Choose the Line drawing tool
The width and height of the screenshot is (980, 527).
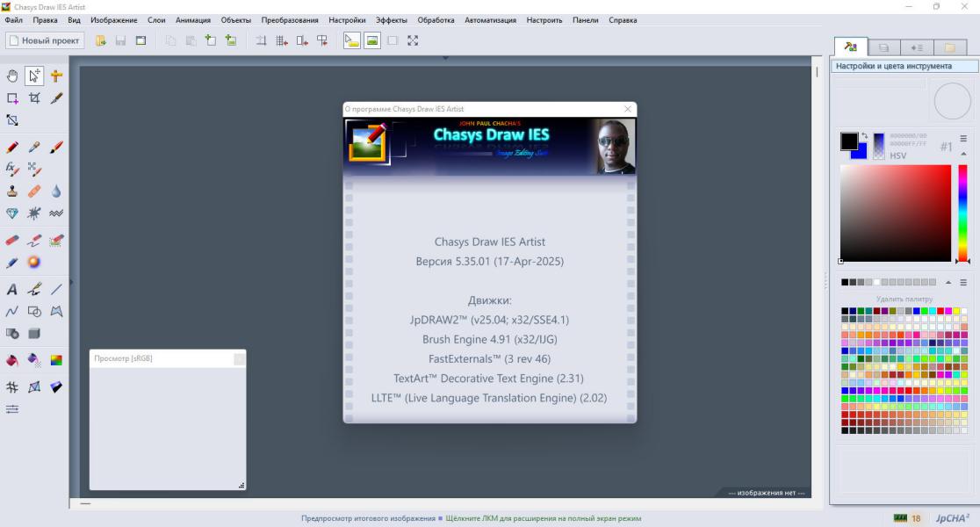coord(56,290)
